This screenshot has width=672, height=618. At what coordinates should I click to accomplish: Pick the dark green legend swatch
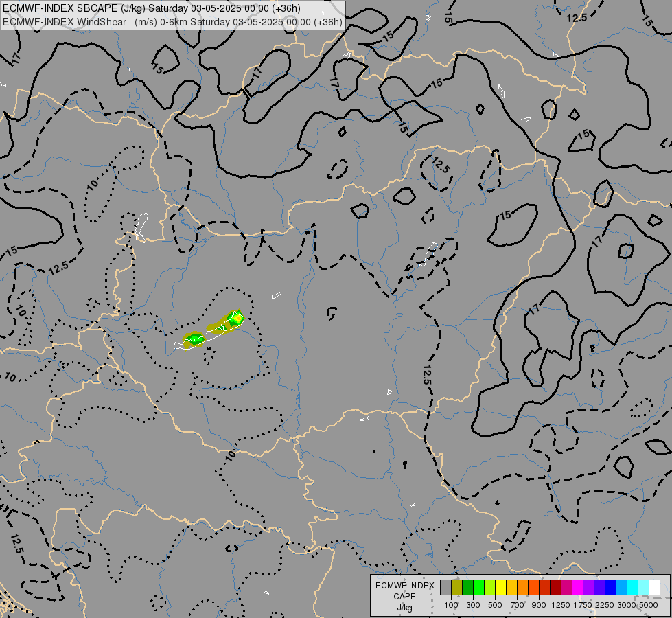click(x=468, y=588)
